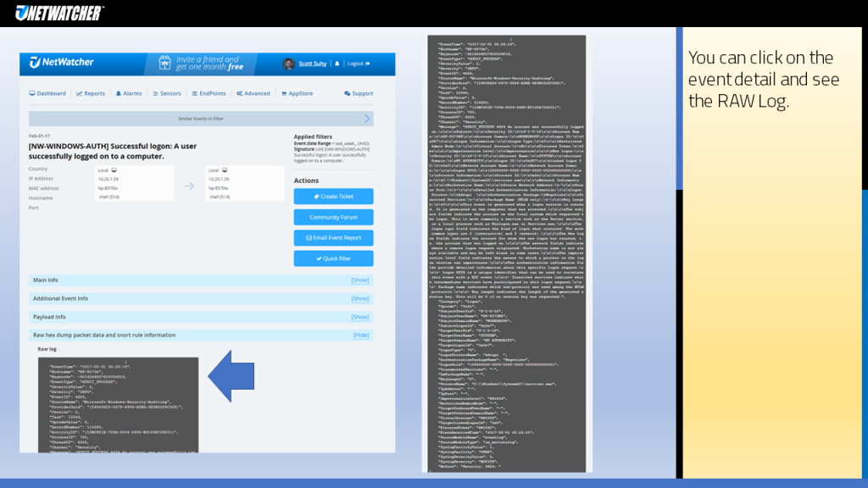Click the gift icon for inviting a friend
Image resolution: width=868 pixels, height=488 pixels.
[x=164, y=64]
